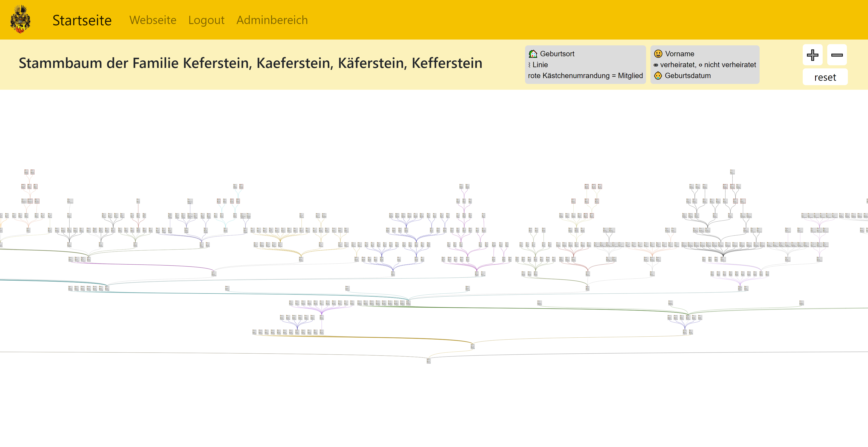Click the wavy line symbol beside Linie
Screen dimensions: 868x447
pyautogui.click(x=529, y=65)
